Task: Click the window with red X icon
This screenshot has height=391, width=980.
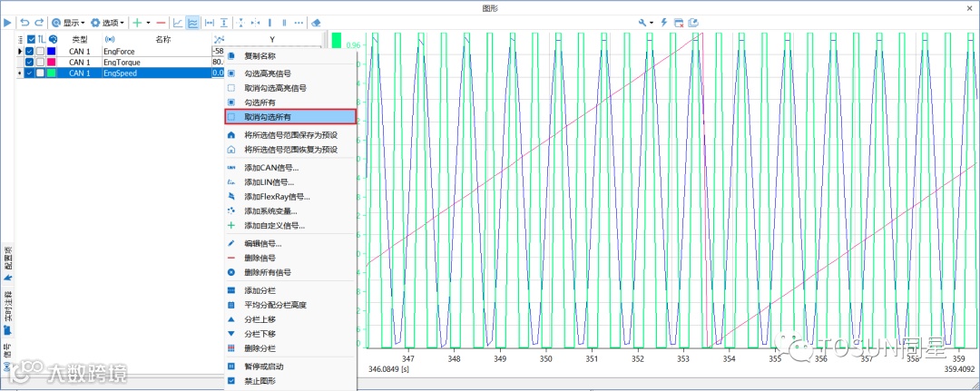Action: click(679, 23)
